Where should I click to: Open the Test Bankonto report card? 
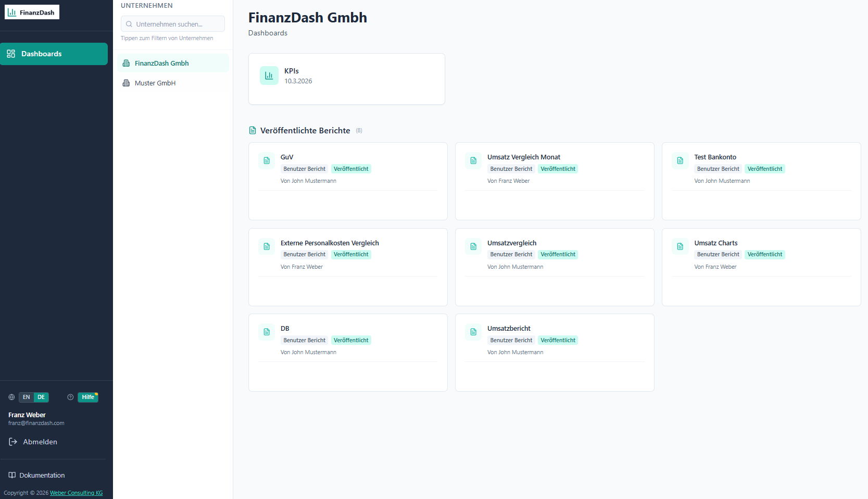(x=761, y=181)
